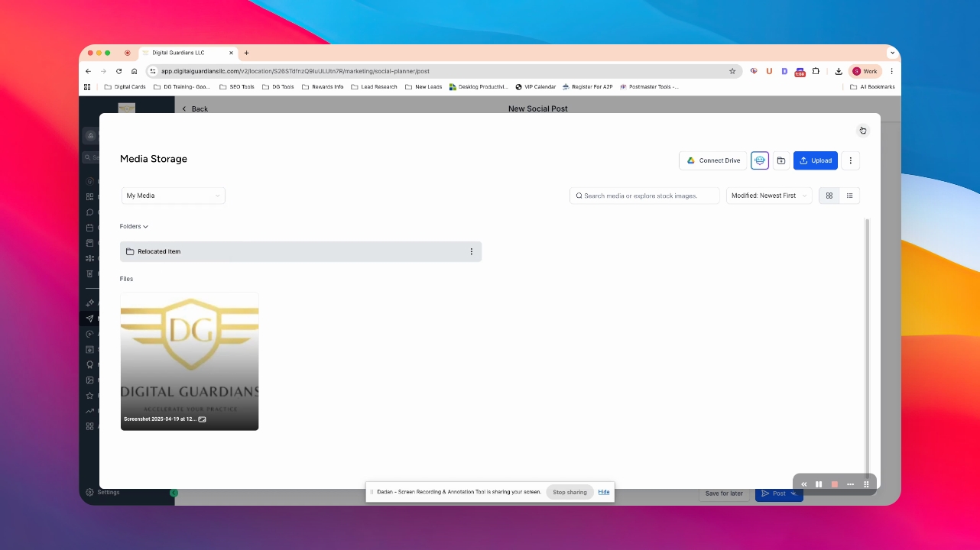Pause the screen recording
The height and width of the screenshot is (550, 980).
(819, 484)
